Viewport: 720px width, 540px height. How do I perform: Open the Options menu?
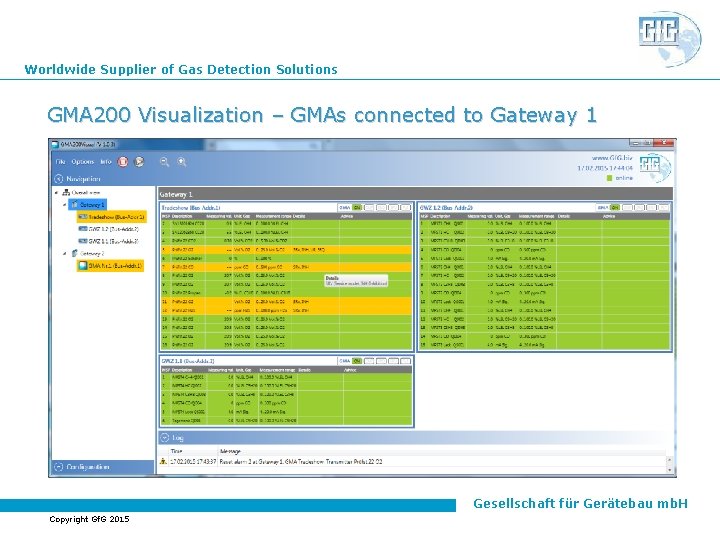[x=83, y=162]
